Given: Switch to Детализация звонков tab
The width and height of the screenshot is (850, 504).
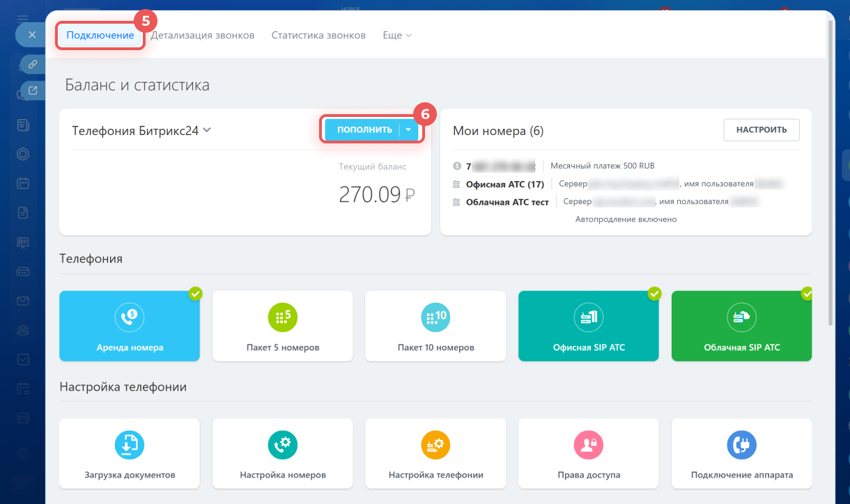Looking at the screenshot, I should click(203, 36).
